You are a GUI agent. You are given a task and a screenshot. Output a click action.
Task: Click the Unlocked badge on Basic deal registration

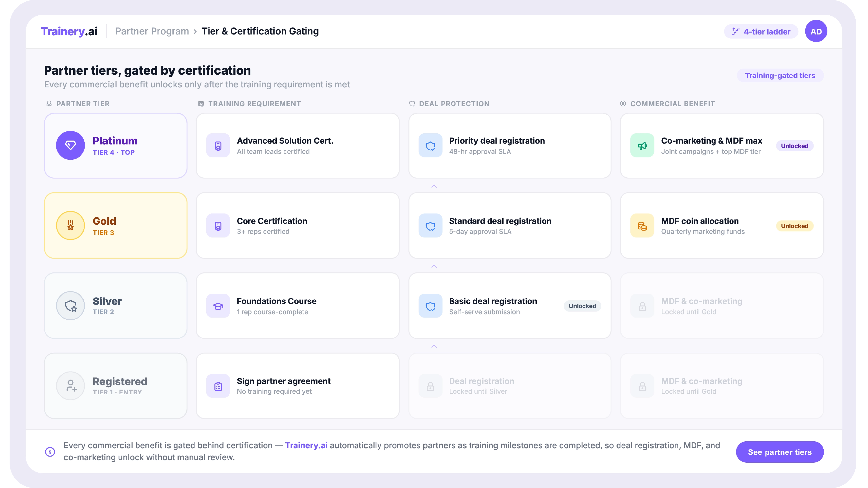tap(582, 306)
